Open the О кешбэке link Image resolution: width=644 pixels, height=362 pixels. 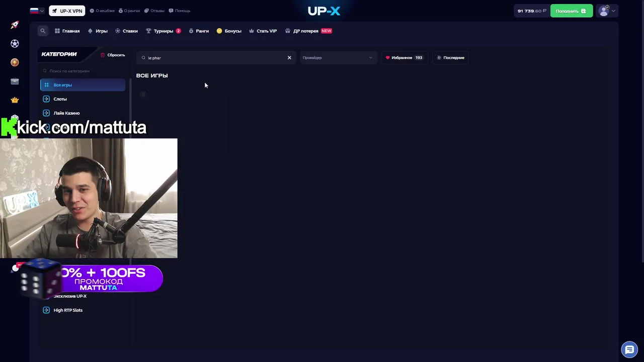(102, 11)
